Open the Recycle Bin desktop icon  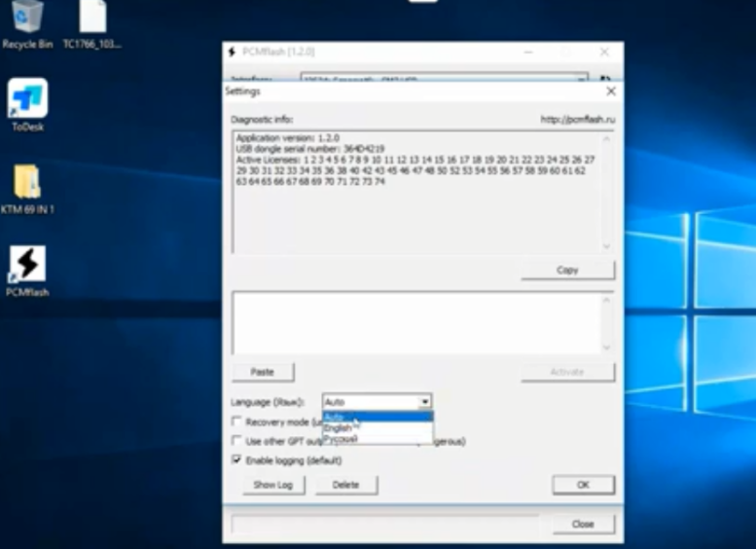click(27, 24)
